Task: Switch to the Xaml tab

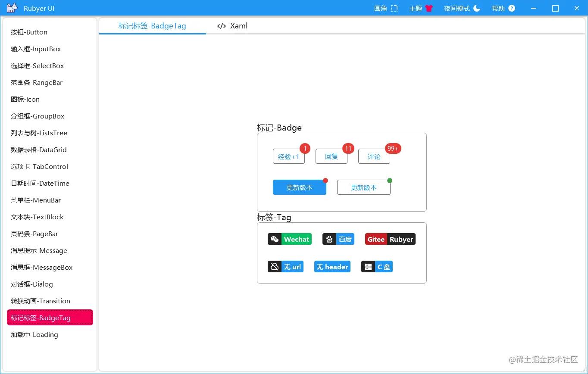Action: pos(231,26)
